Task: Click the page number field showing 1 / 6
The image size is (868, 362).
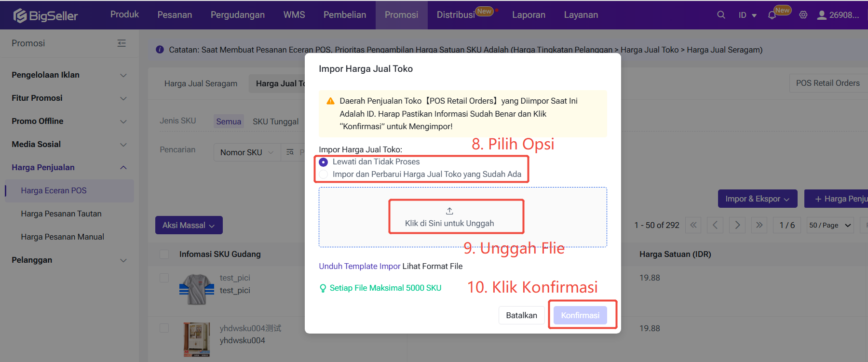Action: point(787,225)
